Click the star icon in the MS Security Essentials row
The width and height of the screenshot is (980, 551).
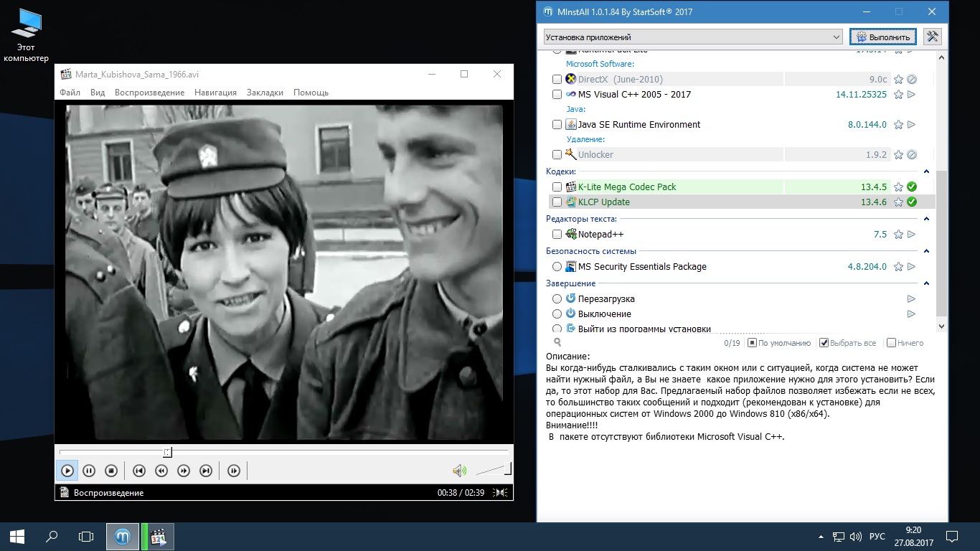898,267
